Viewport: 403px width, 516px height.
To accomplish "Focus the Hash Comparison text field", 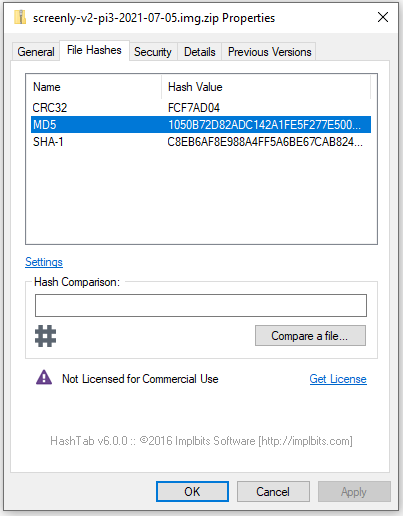I will click(201, 305).
